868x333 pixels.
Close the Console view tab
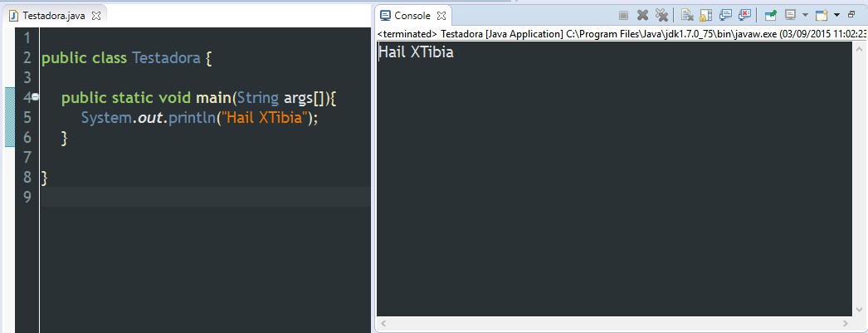tap(441, 16)
